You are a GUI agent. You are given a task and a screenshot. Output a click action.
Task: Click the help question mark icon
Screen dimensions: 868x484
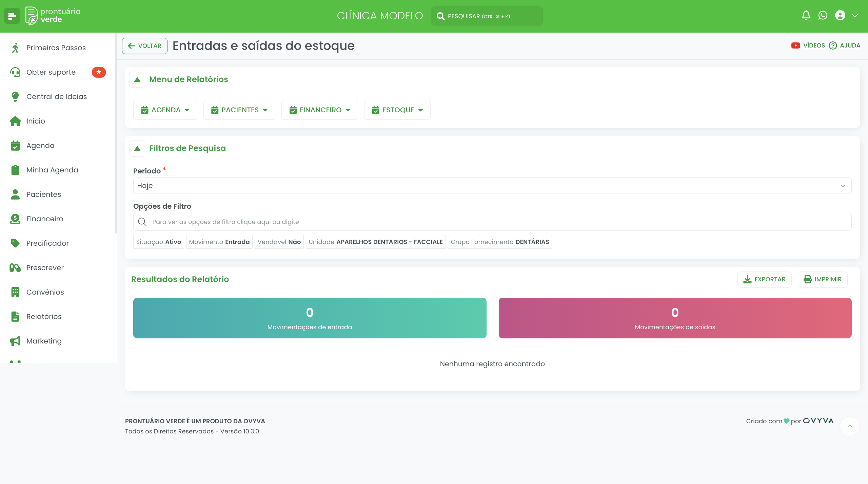point(833,45)
